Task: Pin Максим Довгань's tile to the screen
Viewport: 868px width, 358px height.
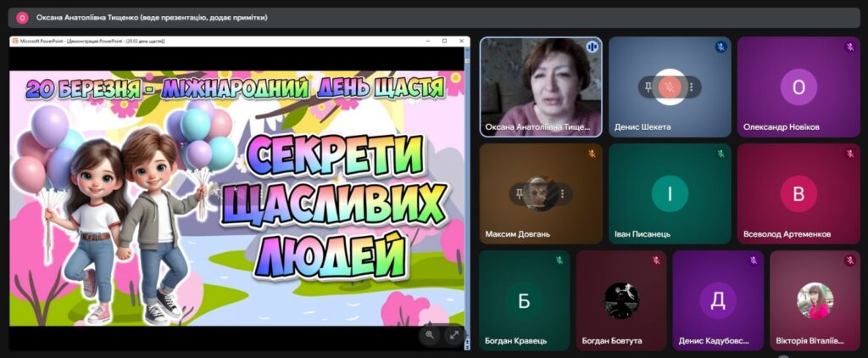Action: pos(520,193)
